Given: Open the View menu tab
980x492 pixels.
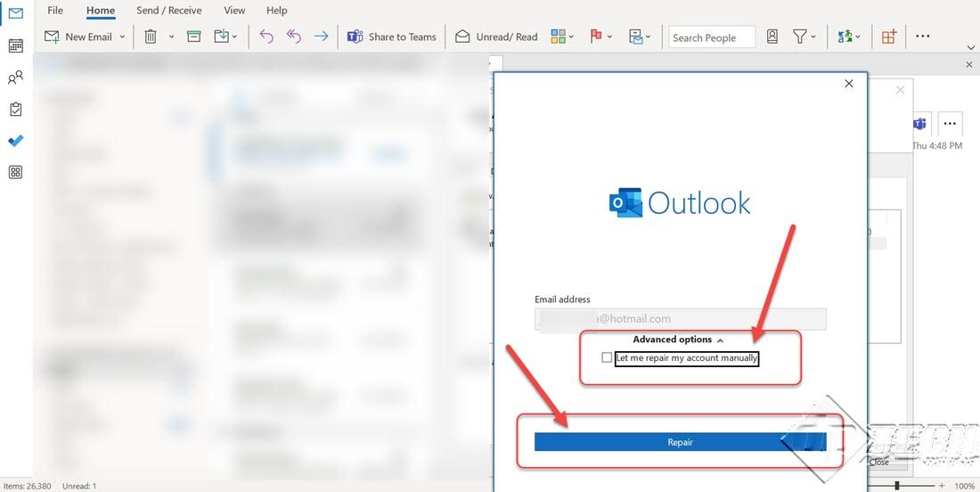Looking at the screenshot, I should pyautogui.click(x=234, y=11).
